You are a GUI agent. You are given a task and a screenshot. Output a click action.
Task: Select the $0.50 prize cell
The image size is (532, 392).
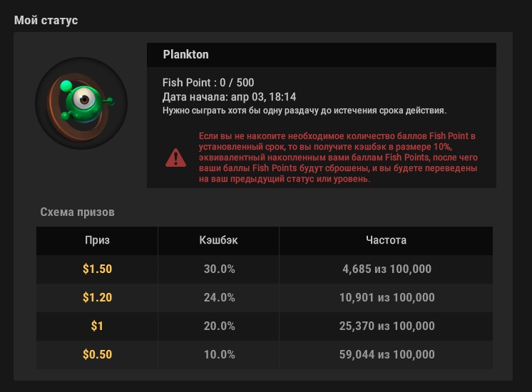point(97,354)
